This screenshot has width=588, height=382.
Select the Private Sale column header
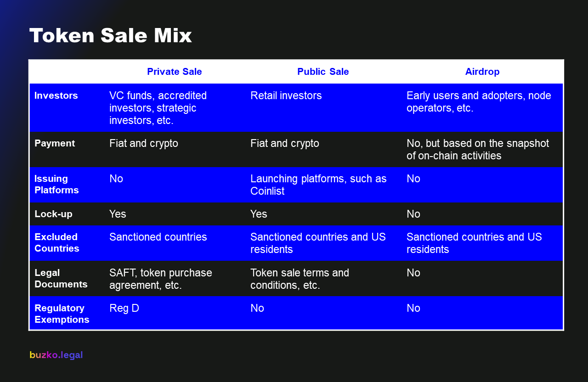pyautogui.click(x=174, y=72)
